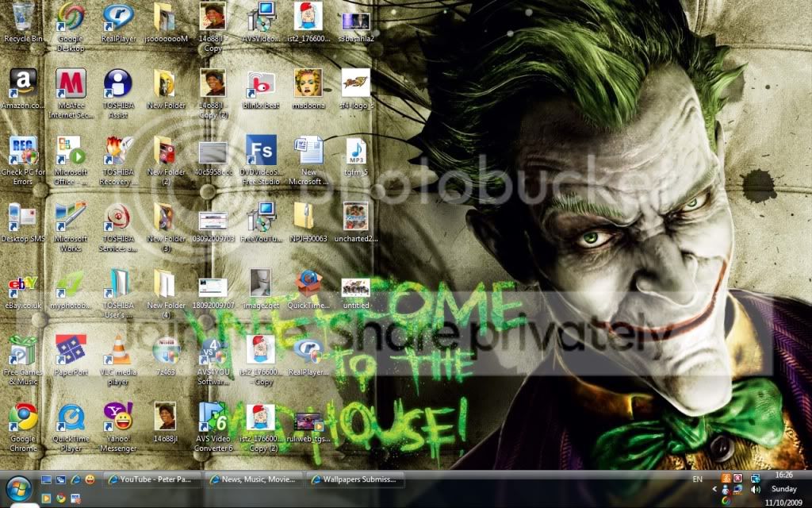The width and height of the screenshot is (812, 508).
Task: Launch Internet Explorer from Quick Launch
Action: click(75, 479)
